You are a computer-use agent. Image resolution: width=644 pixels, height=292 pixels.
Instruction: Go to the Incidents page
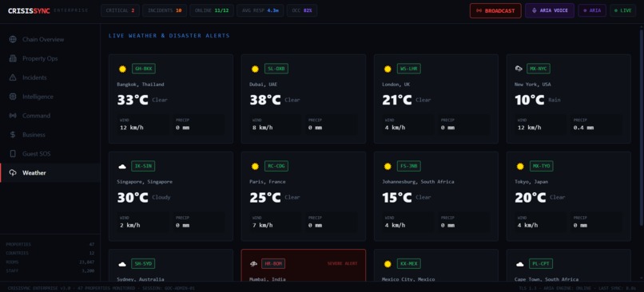point(50,77)
